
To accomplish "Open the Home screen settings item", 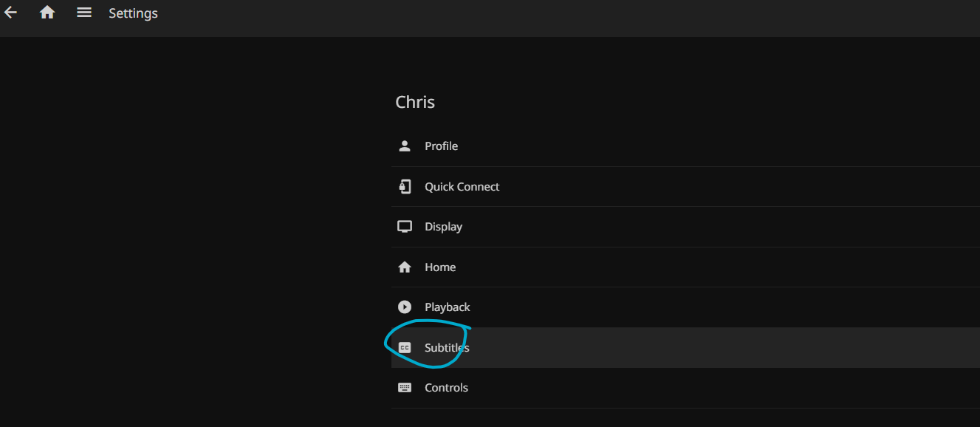I will pyautogui.click(x=440, y=267).
